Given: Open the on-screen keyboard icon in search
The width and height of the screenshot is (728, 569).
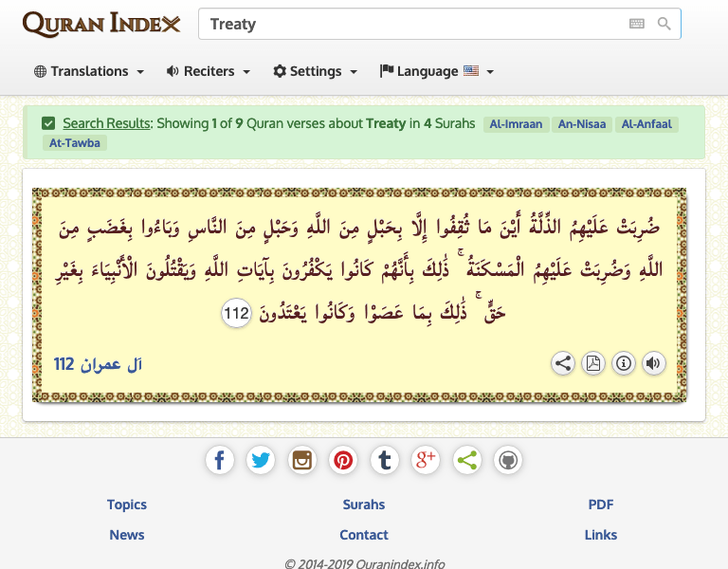Looking at the screenshot, I should coord(637,24).
